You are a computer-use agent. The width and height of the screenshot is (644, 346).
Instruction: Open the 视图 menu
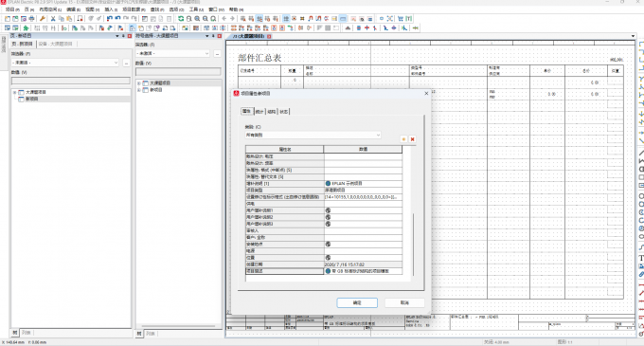92,9
